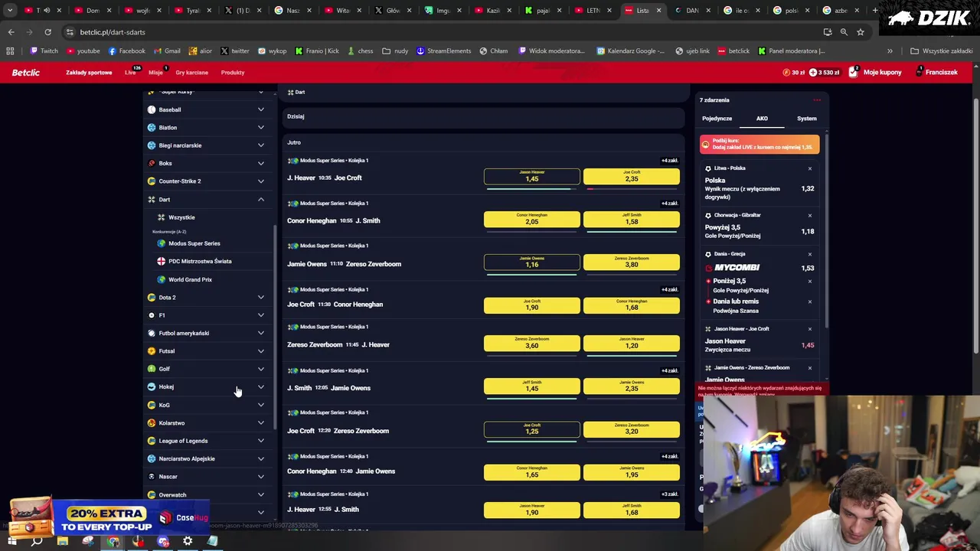Click the Futsal sport icon
Screen dimensions: 980x551
[x=152, y=351]
